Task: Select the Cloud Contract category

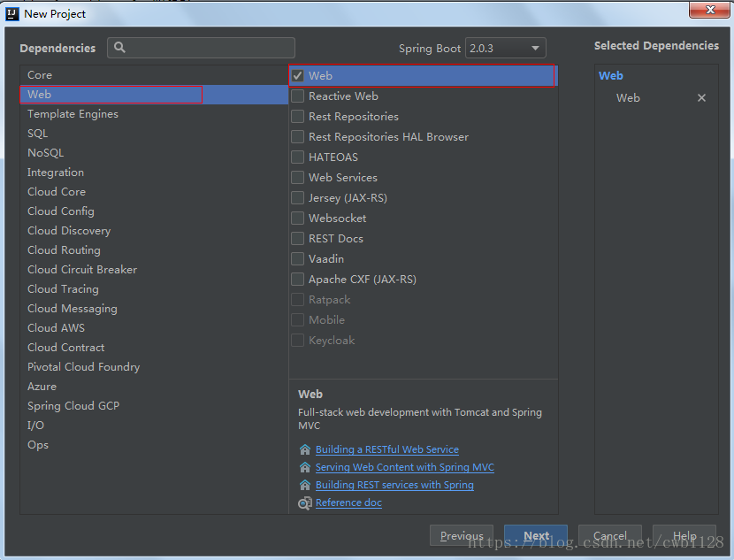Action: (154, 348)
